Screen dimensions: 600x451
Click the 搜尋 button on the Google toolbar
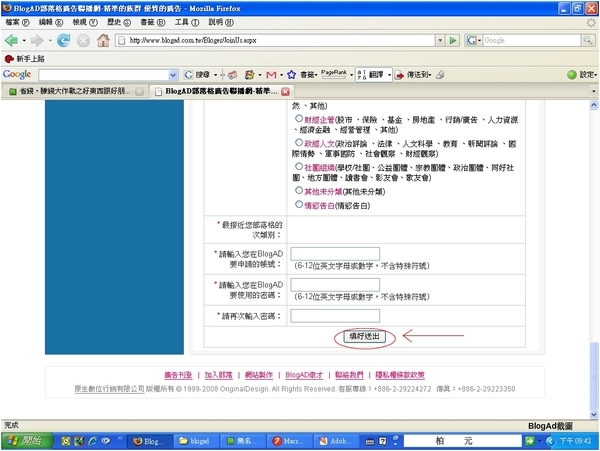(197, 75)
